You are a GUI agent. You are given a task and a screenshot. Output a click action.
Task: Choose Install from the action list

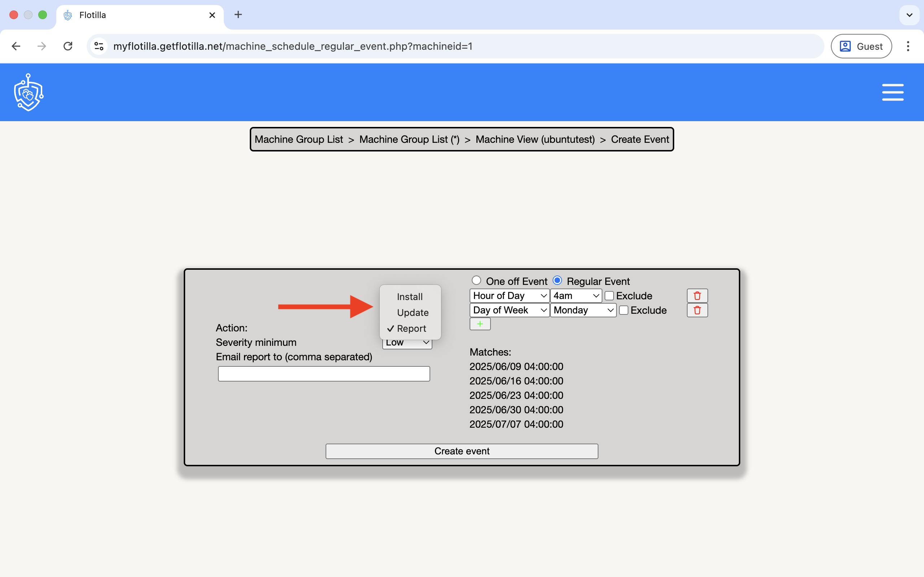pyautogui.click(x=409, y=297)
